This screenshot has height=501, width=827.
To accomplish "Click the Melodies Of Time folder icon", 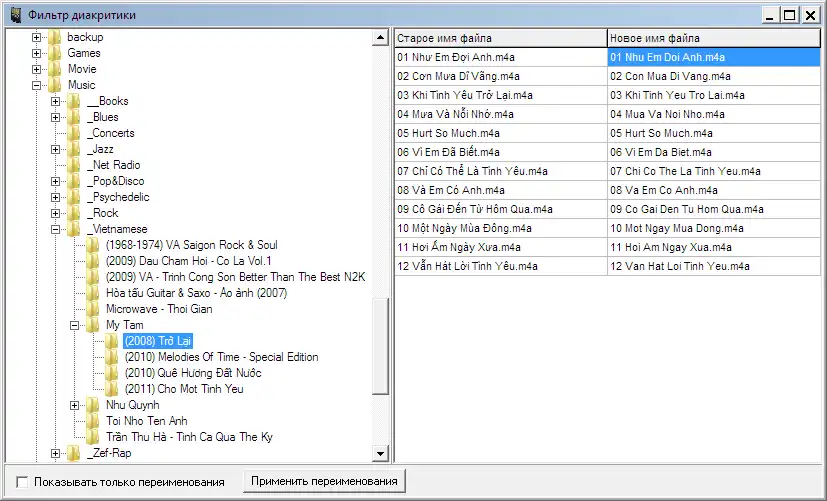I will (112, 357).
